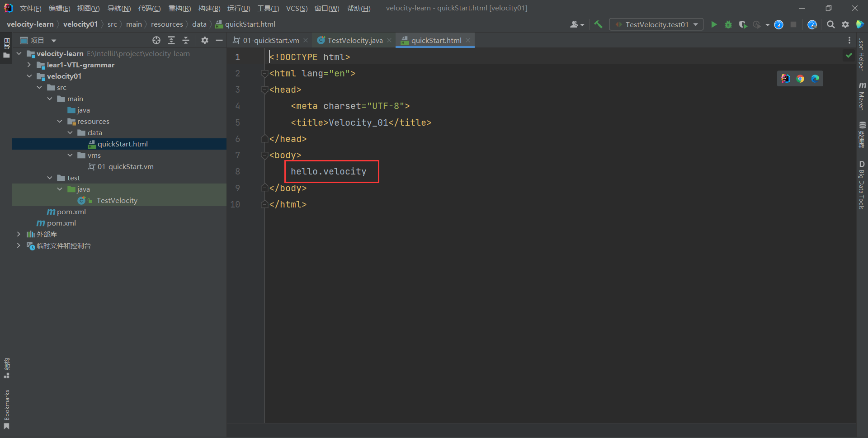This screenshot has width=868, height=438.
Task: Open editor tabs more options menu
Action: [x=849, y=40]
